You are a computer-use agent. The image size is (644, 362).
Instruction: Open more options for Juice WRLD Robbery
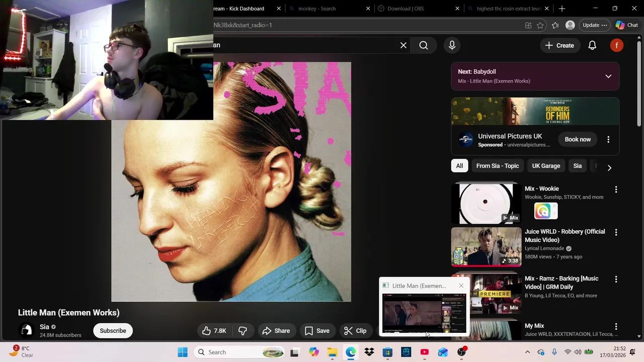tap(616, 232)
